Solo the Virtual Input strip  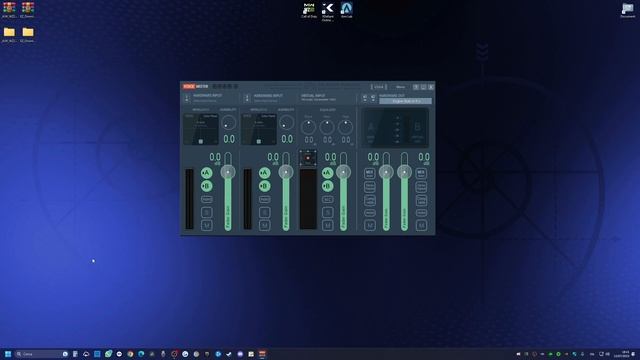click(327, 212)
